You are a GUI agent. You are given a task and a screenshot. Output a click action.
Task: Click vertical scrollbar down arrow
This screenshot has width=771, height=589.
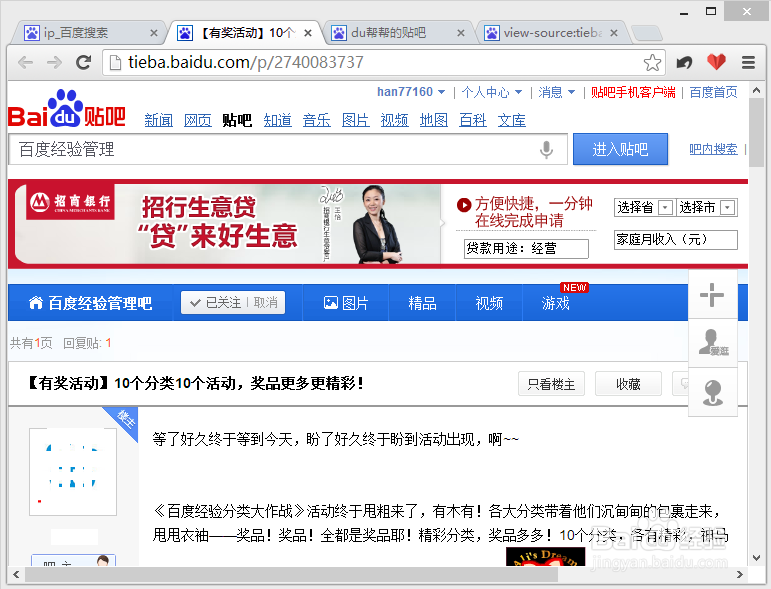coord(756,558)
